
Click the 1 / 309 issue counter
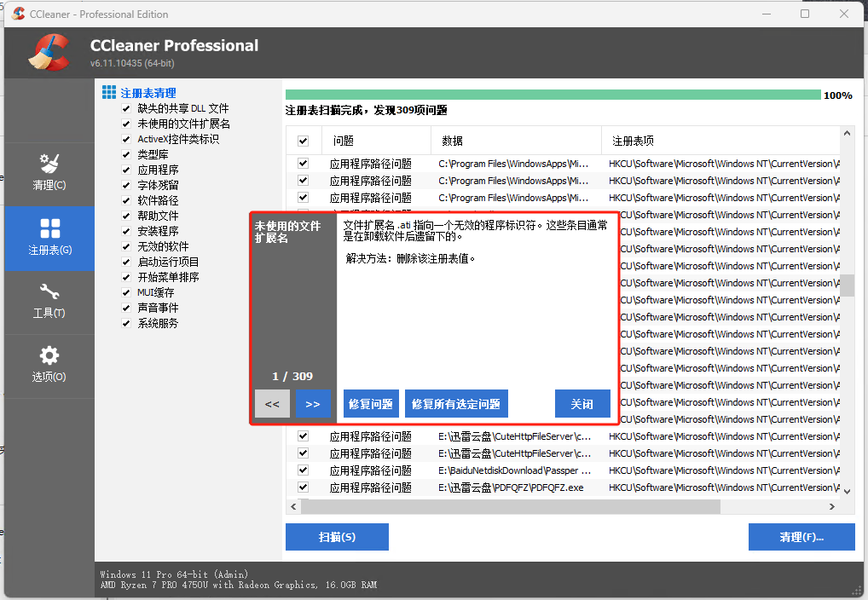click(x=292, y=377)
